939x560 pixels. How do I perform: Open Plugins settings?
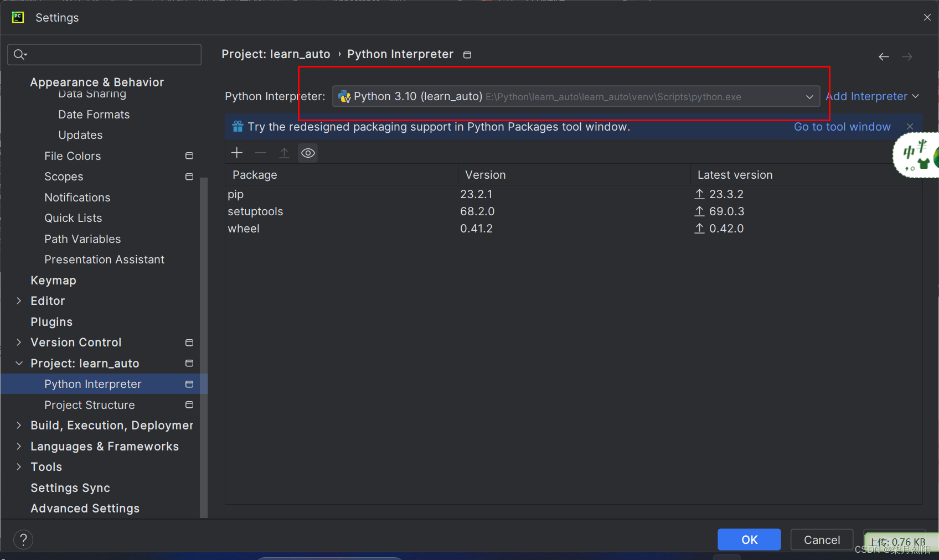(x=51, y=322)
